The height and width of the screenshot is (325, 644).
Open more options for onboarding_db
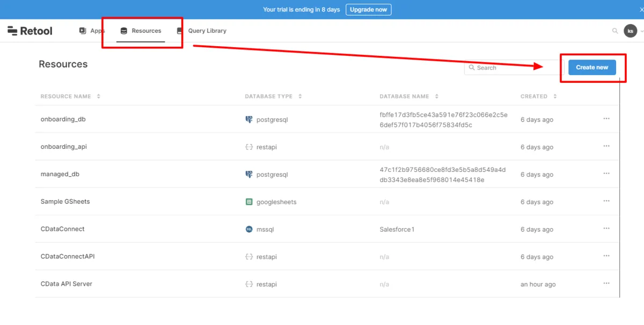[606, 119]
